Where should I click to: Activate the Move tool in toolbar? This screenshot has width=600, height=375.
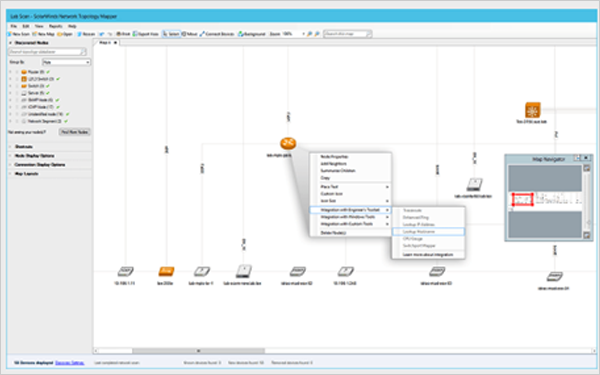click(x=189, y=34)
